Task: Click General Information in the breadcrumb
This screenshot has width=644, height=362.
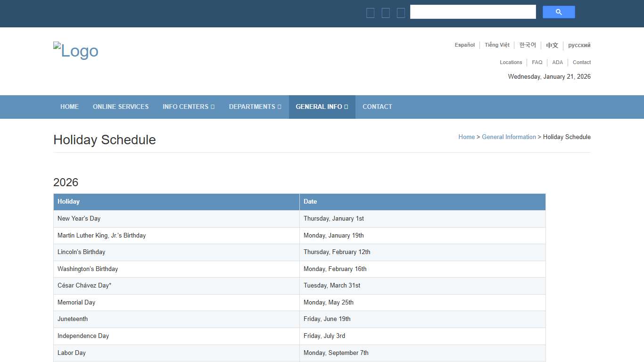Action: 509,137
